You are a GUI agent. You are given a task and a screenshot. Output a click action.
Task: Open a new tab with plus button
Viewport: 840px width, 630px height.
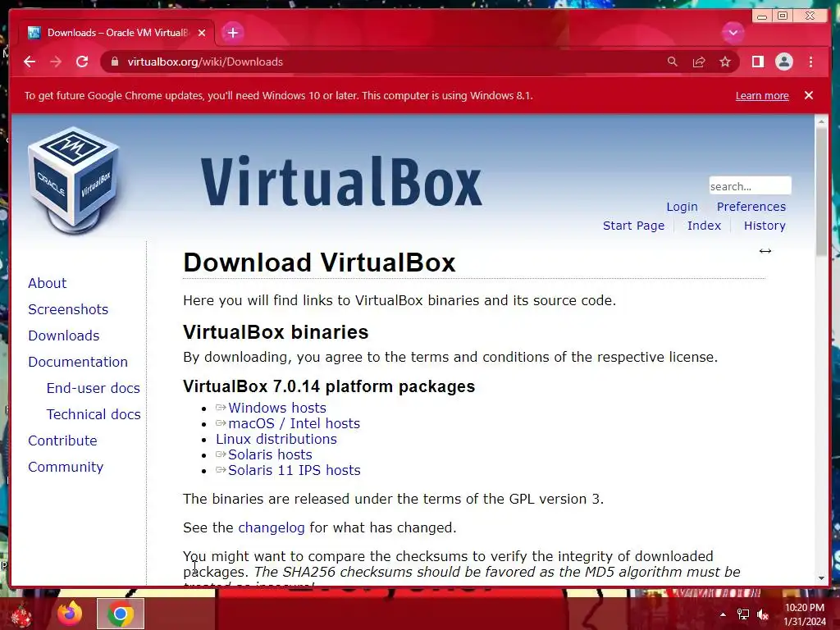232,33
